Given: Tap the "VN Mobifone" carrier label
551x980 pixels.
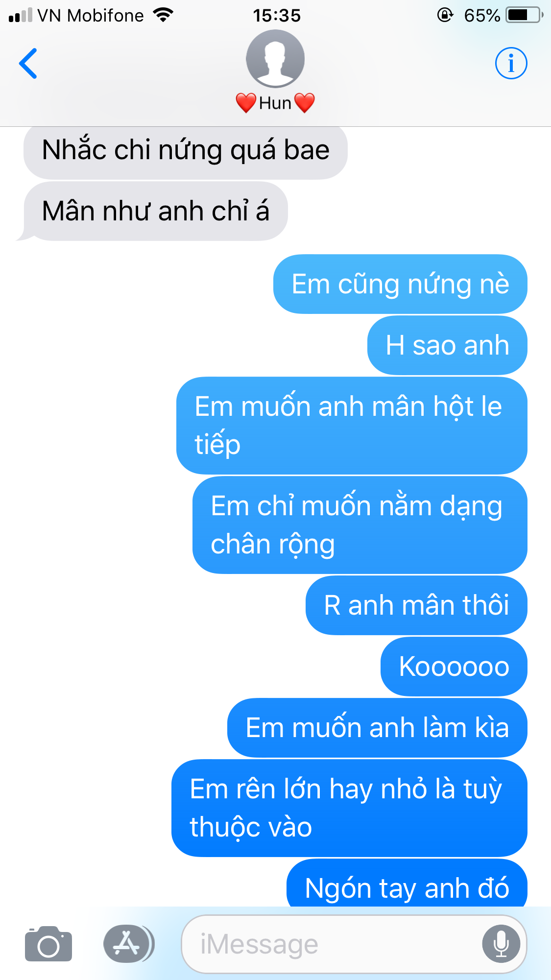Looking at the screenshot, I should (x=91, y=16).
